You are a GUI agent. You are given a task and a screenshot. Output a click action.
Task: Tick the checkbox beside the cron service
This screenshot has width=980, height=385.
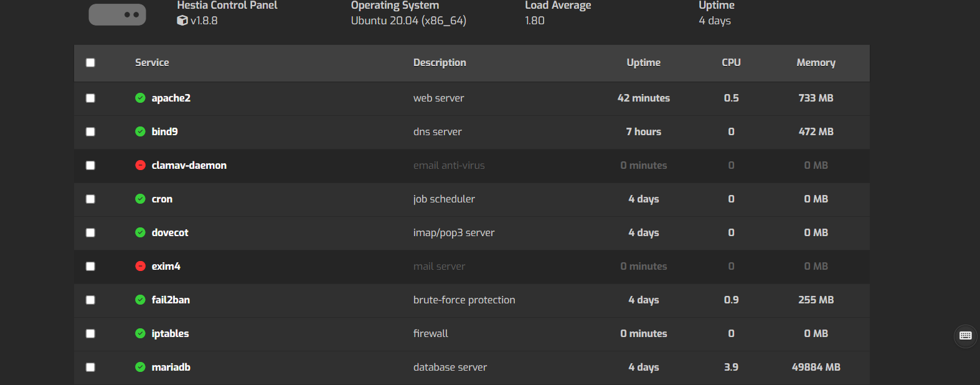tap(90, 199)
